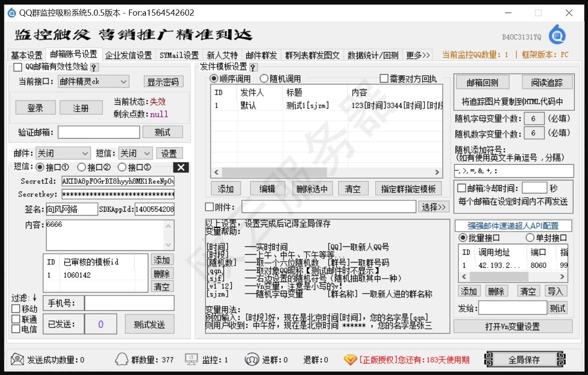Enable the QQ邮箱有效性效验 checkbox
This screenshot has height=375, width=588.
(17, 67)
